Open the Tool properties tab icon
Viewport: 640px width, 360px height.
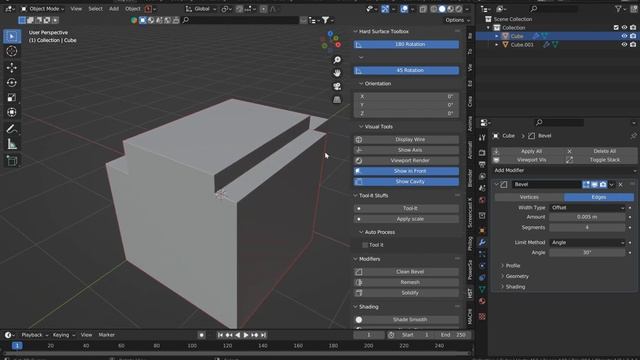point(482,138)
